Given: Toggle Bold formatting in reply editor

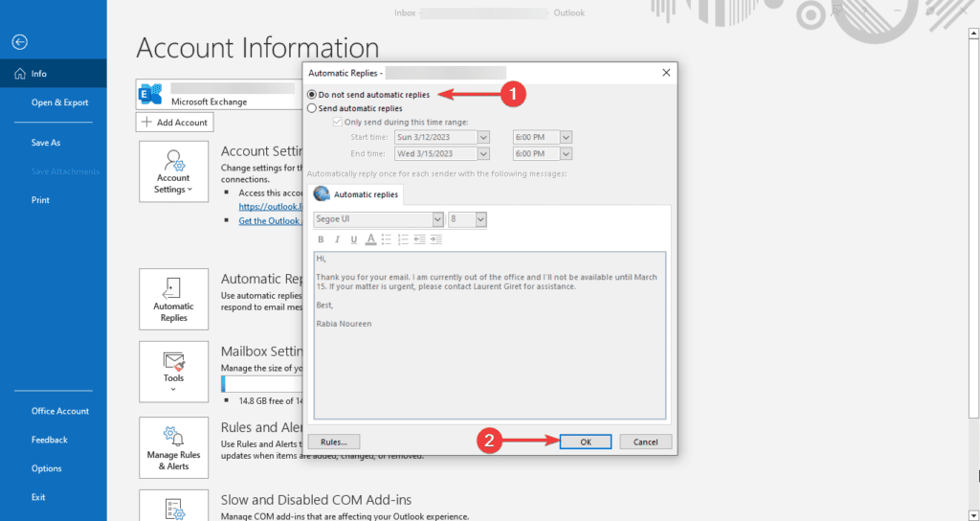Looking at the screenshot, I should pos(321,239).
